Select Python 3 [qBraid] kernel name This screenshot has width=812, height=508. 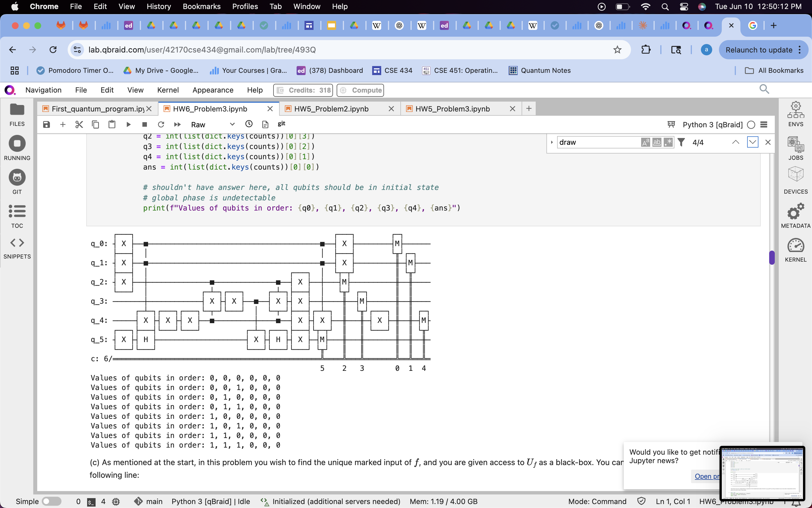tap(712, 125)
